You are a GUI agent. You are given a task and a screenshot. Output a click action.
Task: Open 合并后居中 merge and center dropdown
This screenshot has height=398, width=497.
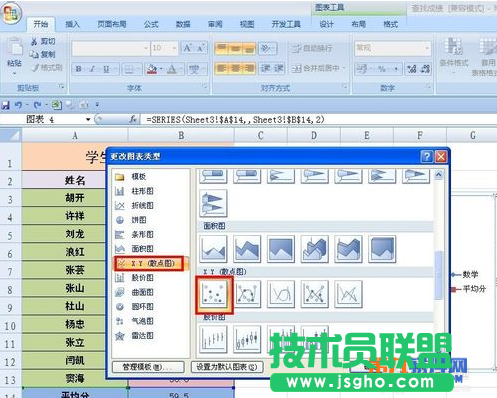(344, 68)
